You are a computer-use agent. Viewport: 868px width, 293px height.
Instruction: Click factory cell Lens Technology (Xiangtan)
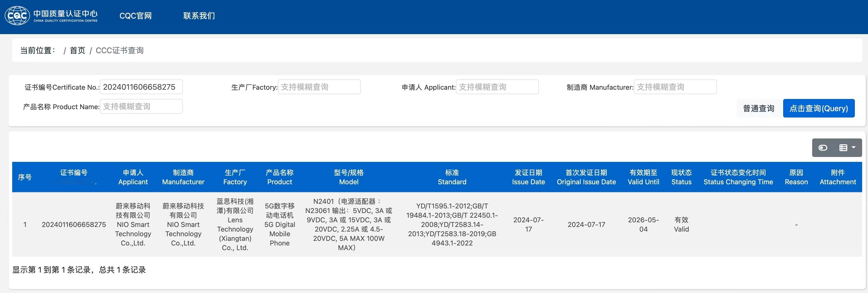235,225
